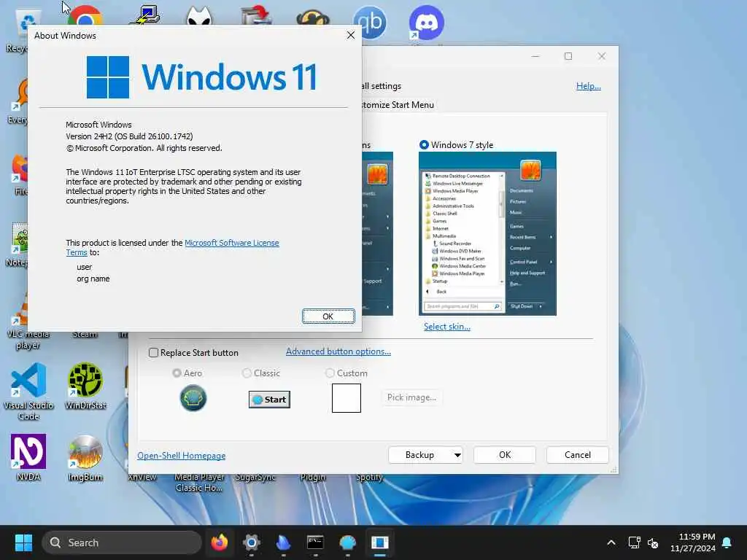Image resolution: width=747 pixels, height=560 pixels.
Task: Open the Help link in Open-Shell settings
Action: pyautogui.click(x=589, y=86)
